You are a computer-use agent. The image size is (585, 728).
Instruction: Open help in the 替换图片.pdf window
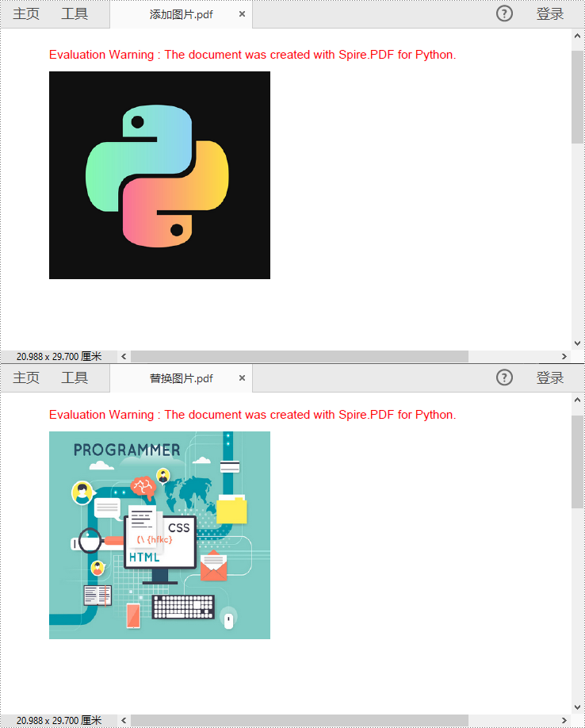pyautogui.click(x=504, y=377)
